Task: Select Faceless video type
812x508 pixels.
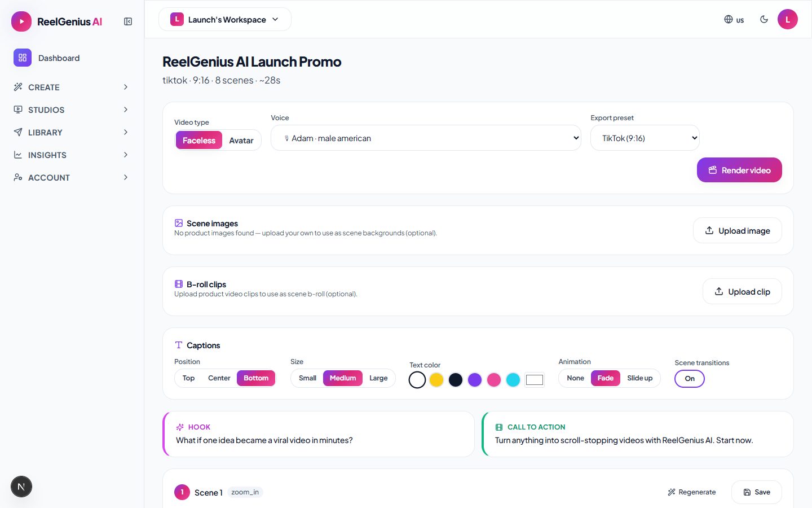Action: pyautogui.click(x=199, y=141)
